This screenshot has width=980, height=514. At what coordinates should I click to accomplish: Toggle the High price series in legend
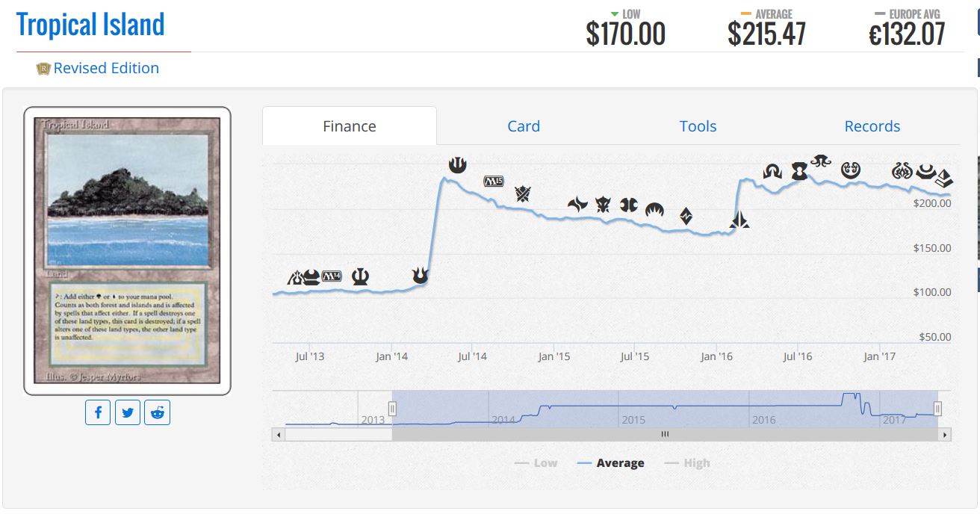pos(687,463)
